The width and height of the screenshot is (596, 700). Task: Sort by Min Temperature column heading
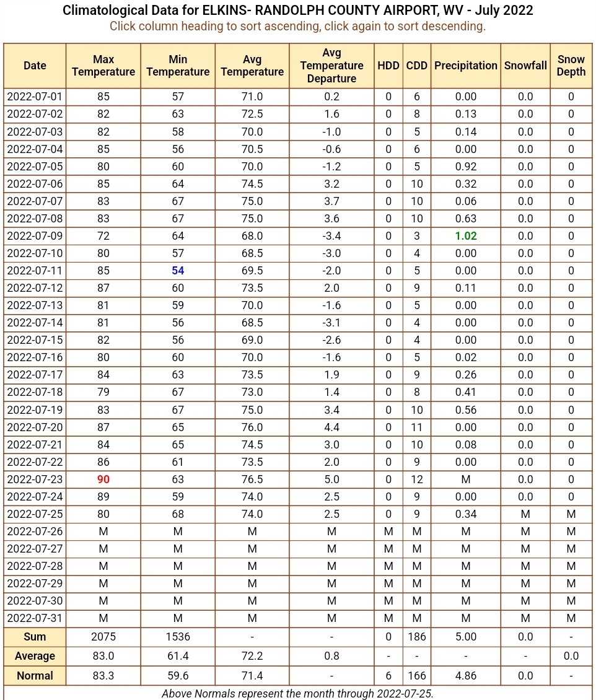pyautogui.click(x=178, y=66)
